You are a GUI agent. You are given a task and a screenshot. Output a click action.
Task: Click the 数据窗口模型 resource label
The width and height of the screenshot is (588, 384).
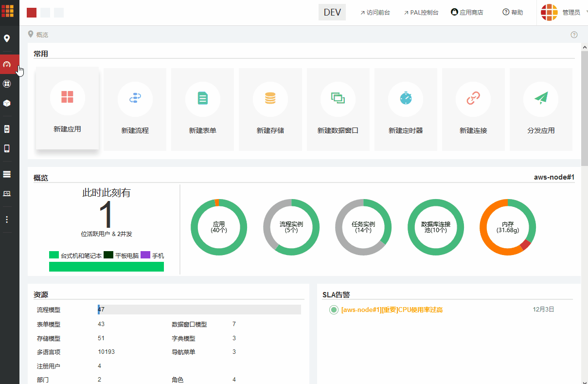tap(189, 324)
